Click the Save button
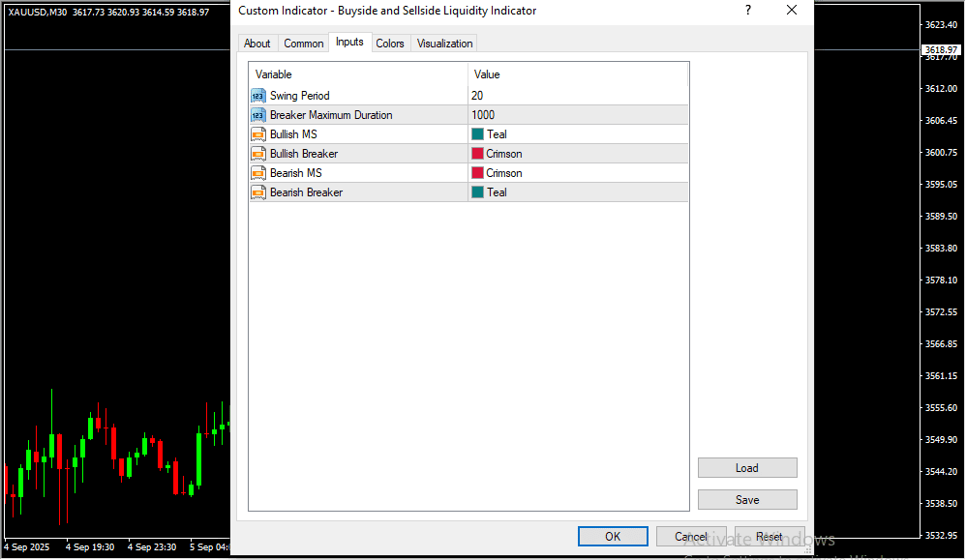This screenshot has height=560, width=966. pos(747,500)
